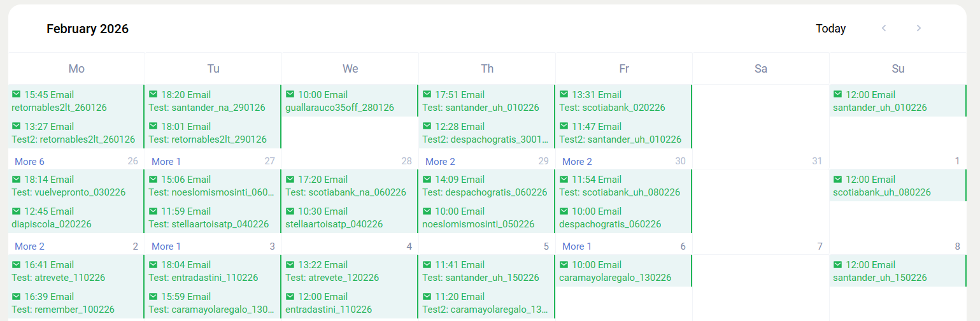Click envelope icon of 12:00 scotiabank_uh_080226 email
This screenshot has width=980, height=321.
tap(838, 180)
